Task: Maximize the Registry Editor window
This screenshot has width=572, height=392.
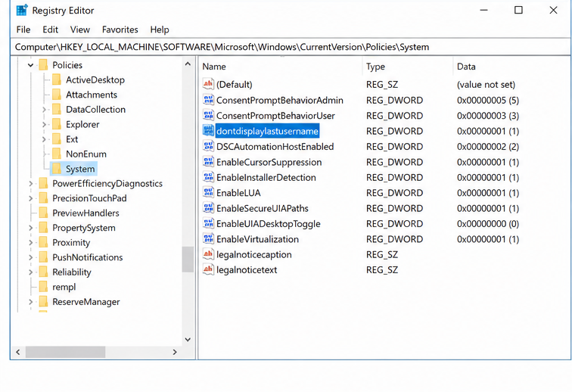Action: [x=518, y=11]
